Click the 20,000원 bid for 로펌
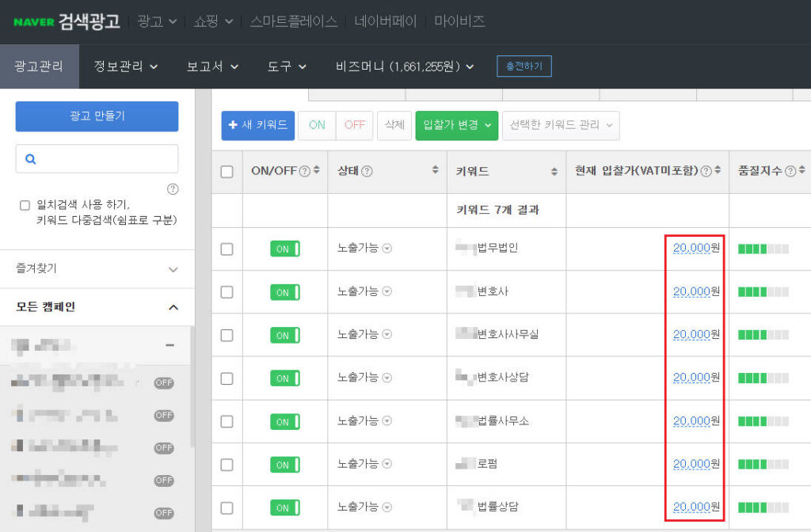Image resolution: width=811 pixels, height=532 pixels. pyautogui.click(x=696, y=464)
